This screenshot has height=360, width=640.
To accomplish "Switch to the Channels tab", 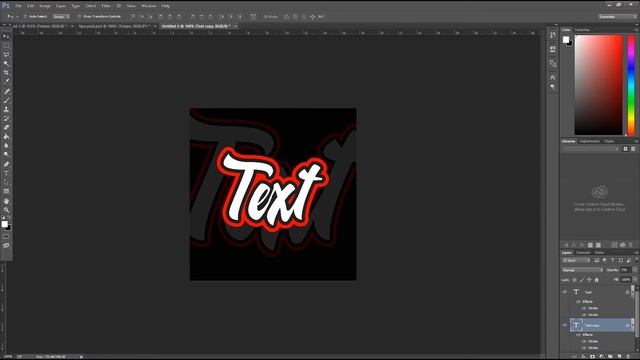I will (x=583, y=253).
